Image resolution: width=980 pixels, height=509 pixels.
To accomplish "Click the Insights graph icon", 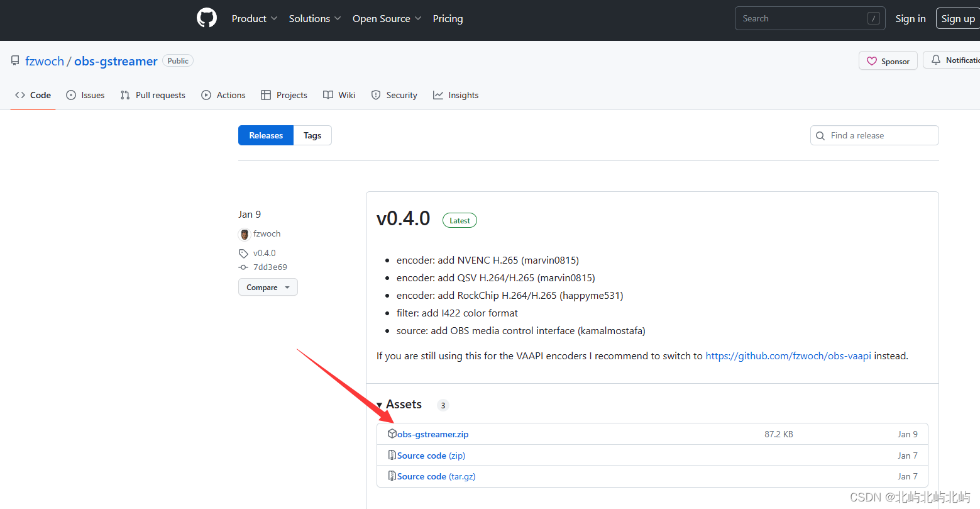I will click(x=438, y=95).
